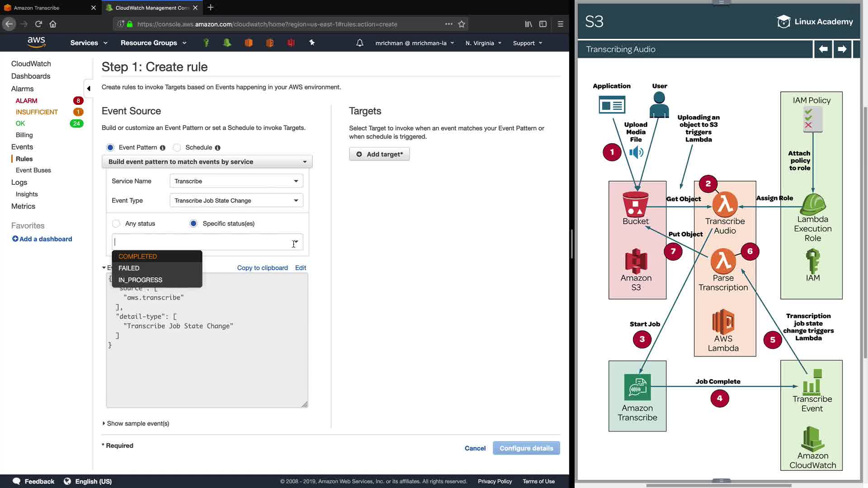Viewport: 868px width, 488px height.
Task: Go to previous slide with left arrow
Action: pyautogui.click(x=823, y=49)
